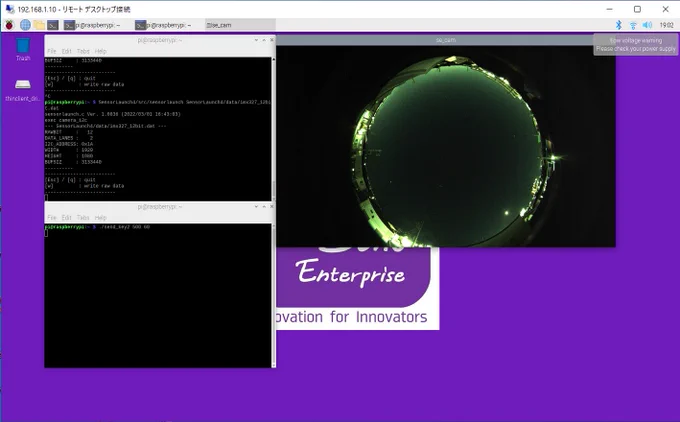Click the cursor prompt in send_key2 terminal
Viewport: 680px width, 422px height.
tap(46, 233)
